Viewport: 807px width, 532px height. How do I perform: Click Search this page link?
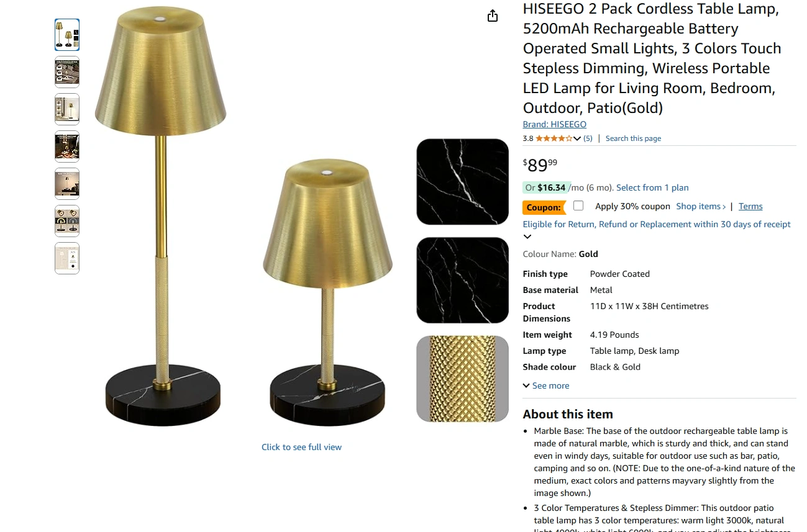(633, 138)
